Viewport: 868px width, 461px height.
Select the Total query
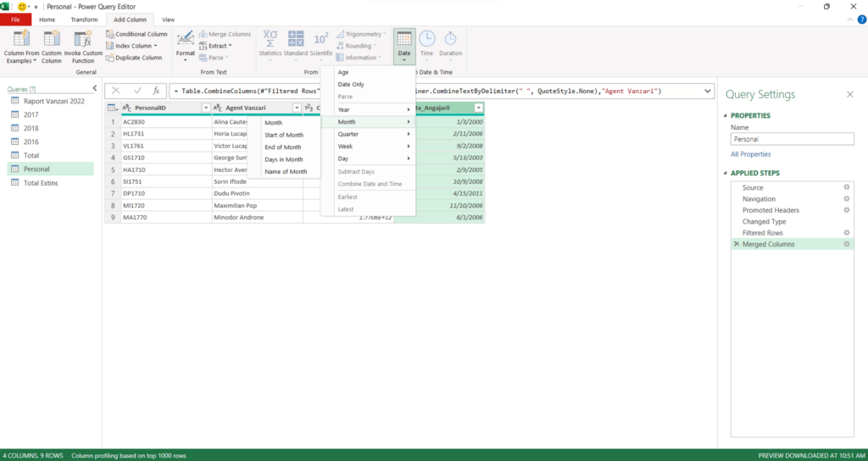(x=50, y=156)
